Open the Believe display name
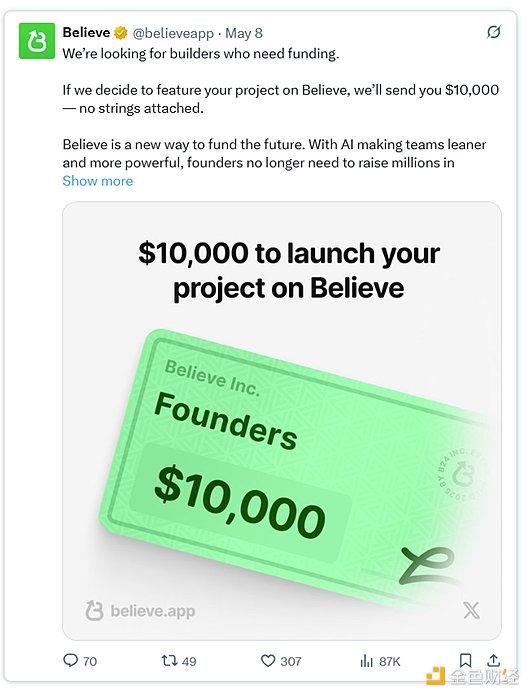The image size is (530, 696). pyautogui.click(x=87, y=32)
